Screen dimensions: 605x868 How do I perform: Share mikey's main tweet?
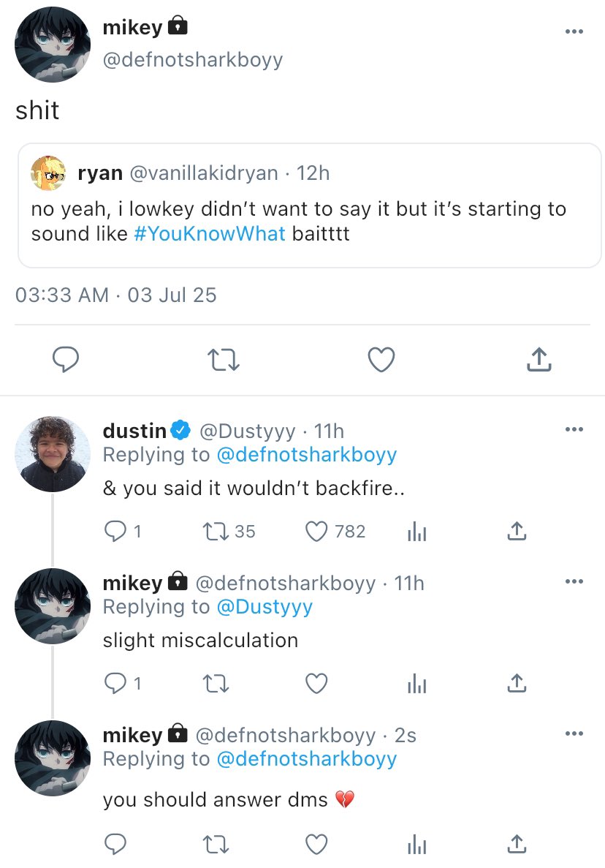pos(539,360)
